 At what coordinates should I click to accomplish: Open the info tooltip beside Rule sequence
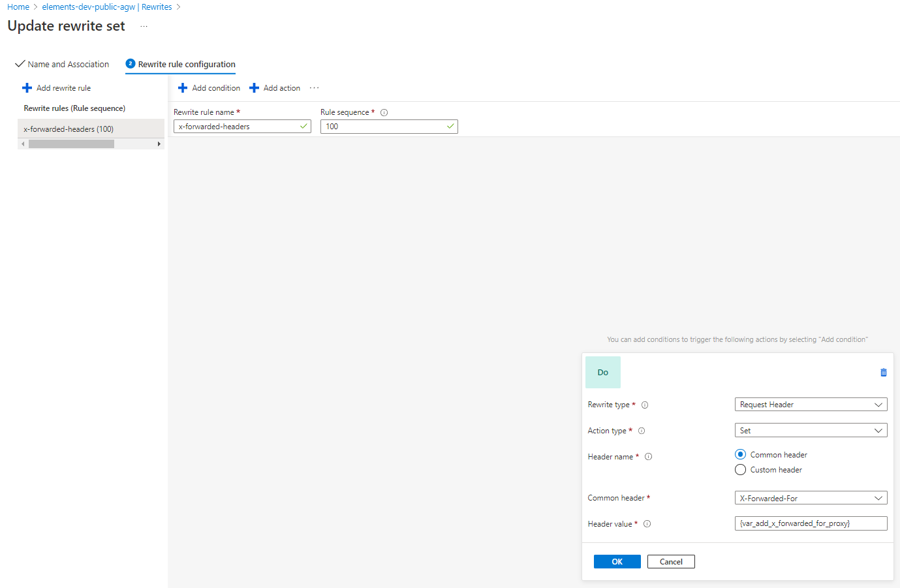(382, 112)
